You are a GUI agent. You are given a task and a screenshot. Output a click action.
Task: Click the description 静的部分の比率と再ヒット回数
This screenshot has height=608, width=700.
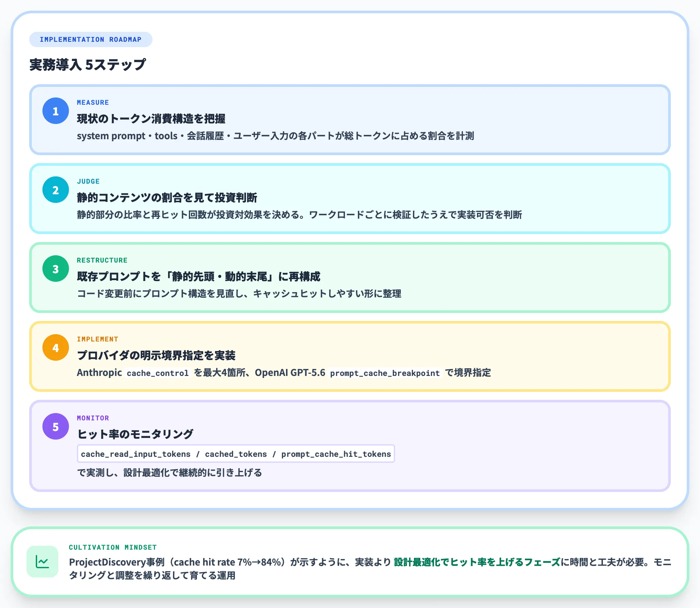[299, 215]
